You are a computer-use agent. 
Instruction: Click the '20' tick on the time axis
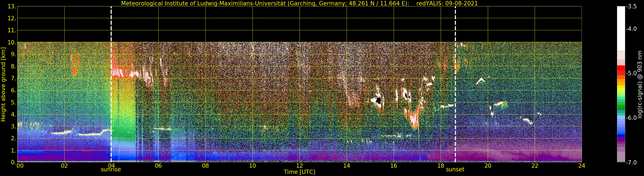coord(488,166)
